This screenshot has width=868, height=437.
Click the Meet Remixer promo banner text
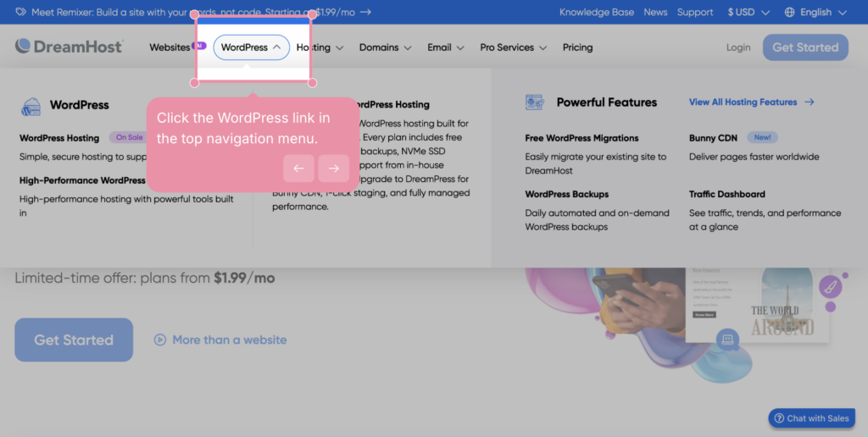click(193, 12)
